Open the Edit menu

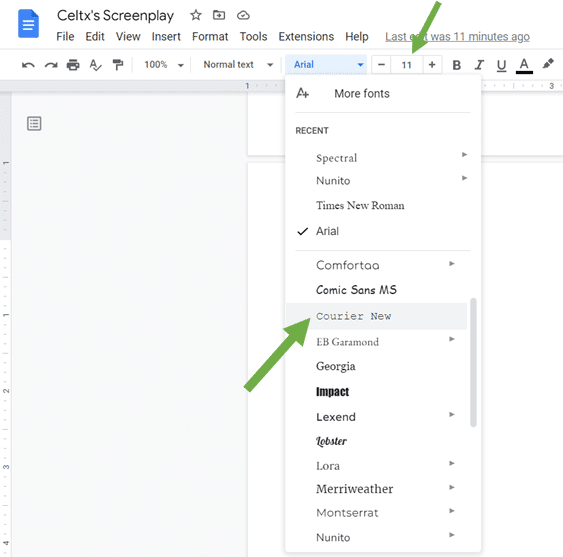[95, 37]
